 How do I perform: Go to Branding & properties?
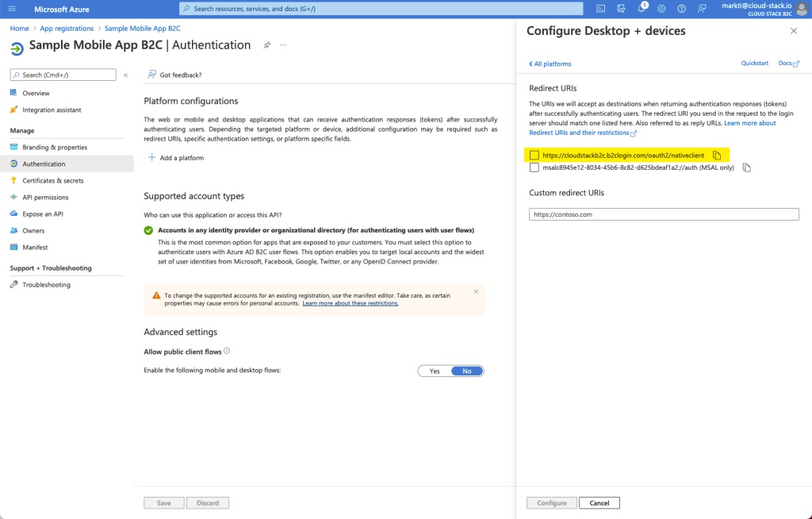tap(55, 148)
